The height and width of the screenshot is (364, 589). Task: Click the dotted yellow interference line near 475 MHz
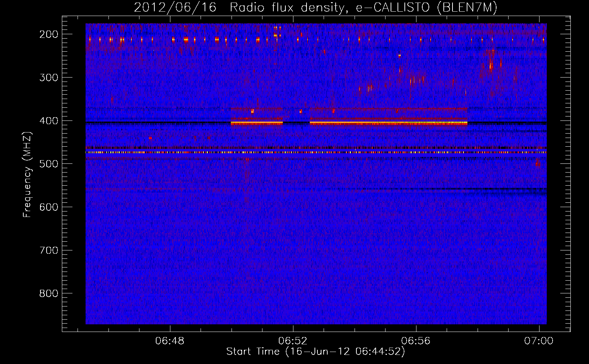point(316,153)
